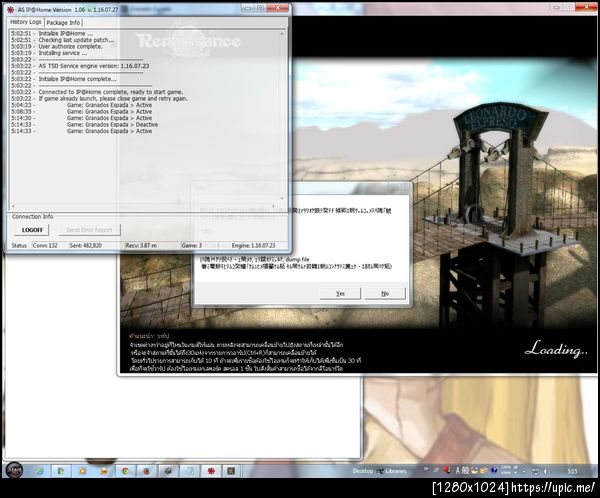This screenshot has width=600, height=498.
Task: Click the 'Game: 3' status field
Action: (x=192, y=245)
